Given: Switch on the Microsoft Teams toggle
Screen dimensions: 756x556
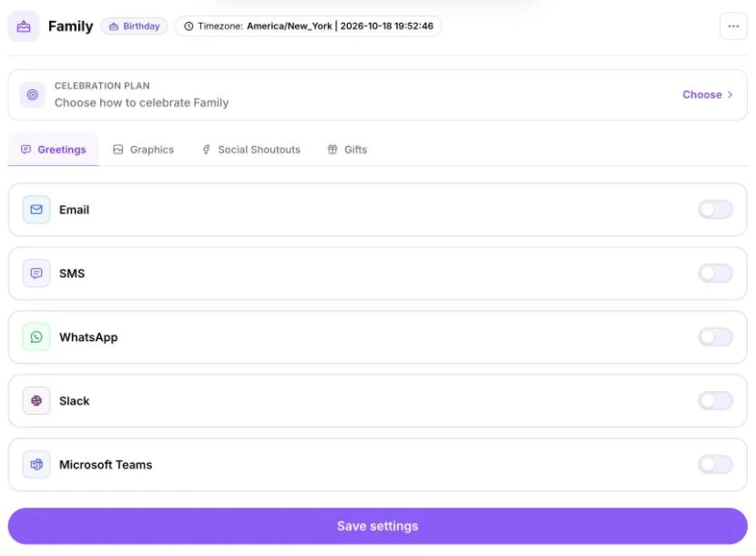Looking at the screenshot, I should point(716,464).
